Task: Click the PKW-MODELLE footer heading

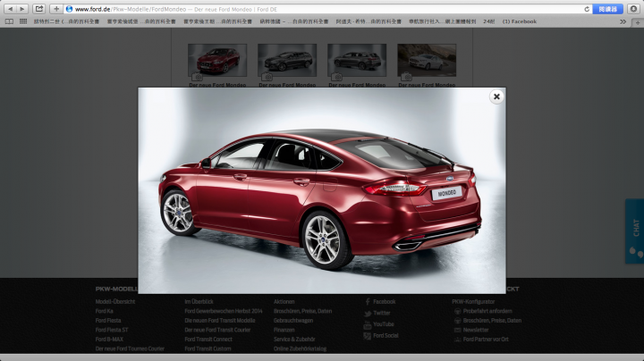Action: click(x=116, y=289)
